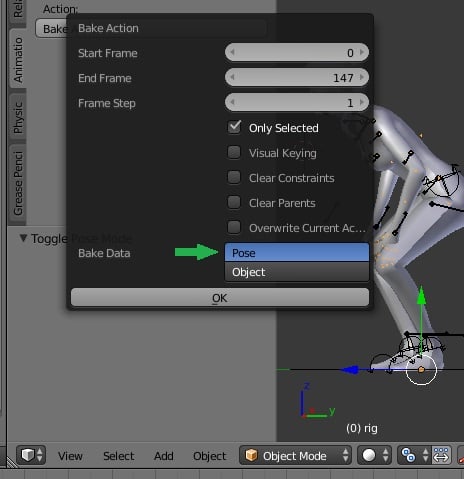Image resolution: width=464 pixels, height=479 pixels.
Task: Decrease Start Frame with left arrow
Action: point(232,52)
